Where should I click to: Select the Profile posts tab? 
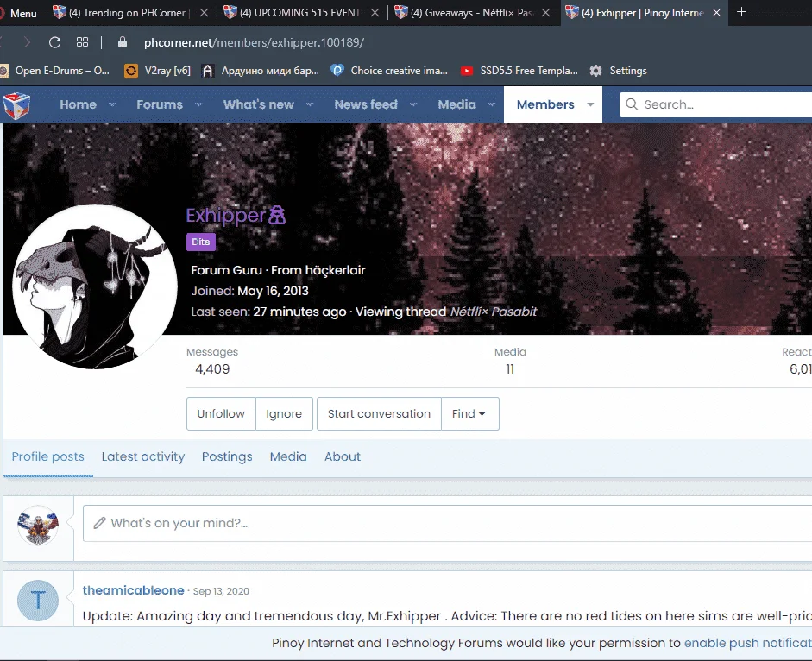(x=47, y=456)
